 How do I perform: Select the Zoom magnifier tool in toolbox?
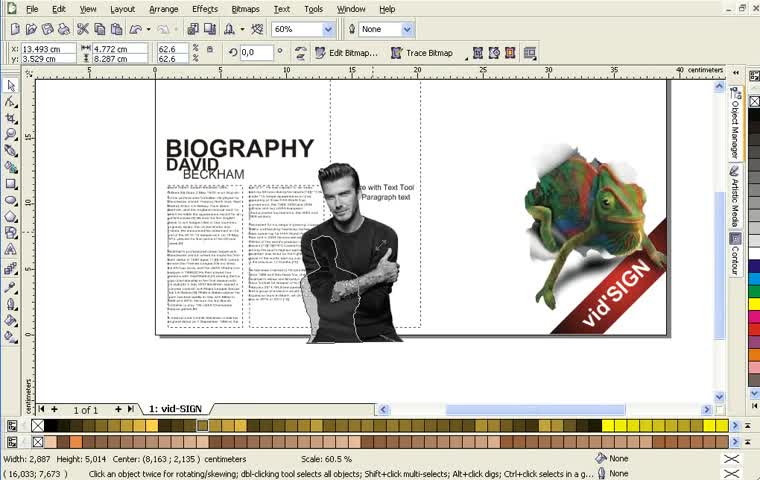[x=11, y=134]
